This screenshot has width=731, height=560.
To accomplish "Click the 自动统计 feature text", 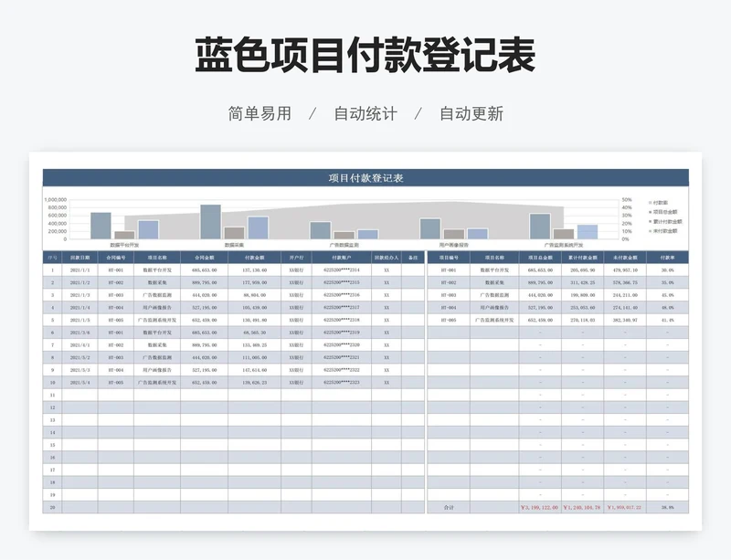I will [365, 113].
